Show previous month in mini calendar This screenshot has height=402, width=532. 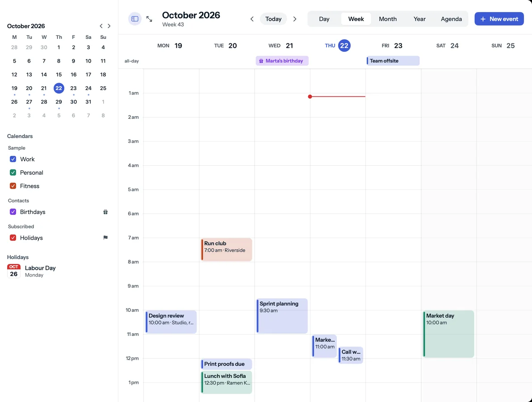tap(101, 26)
